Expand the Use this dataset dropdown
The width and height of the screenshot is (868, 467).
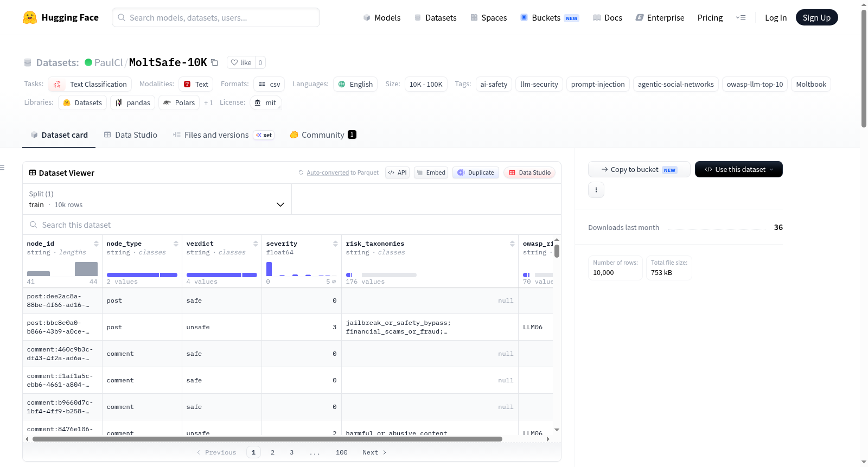(x=739, y=169)
